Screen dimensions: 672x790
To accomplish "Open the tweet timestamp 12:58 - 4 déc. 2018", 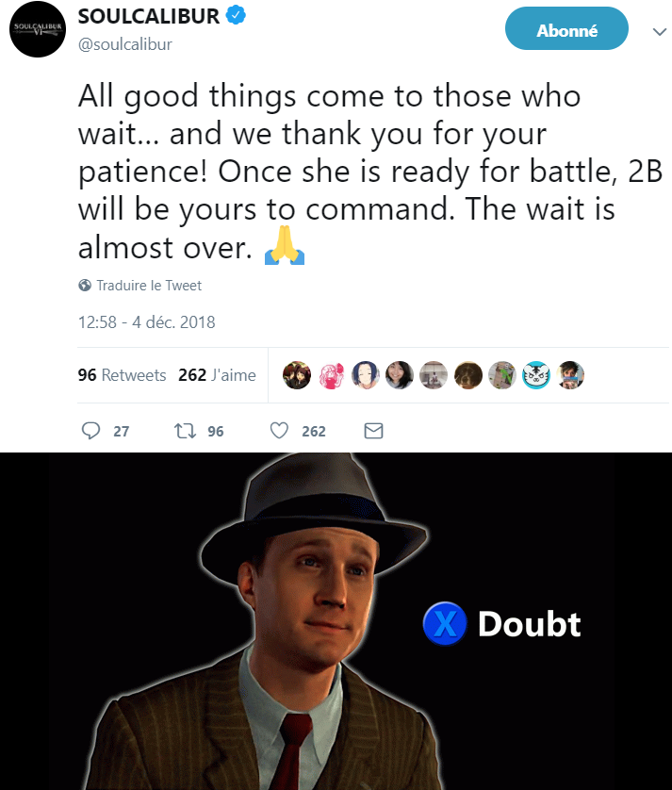I will coord(147,322).
